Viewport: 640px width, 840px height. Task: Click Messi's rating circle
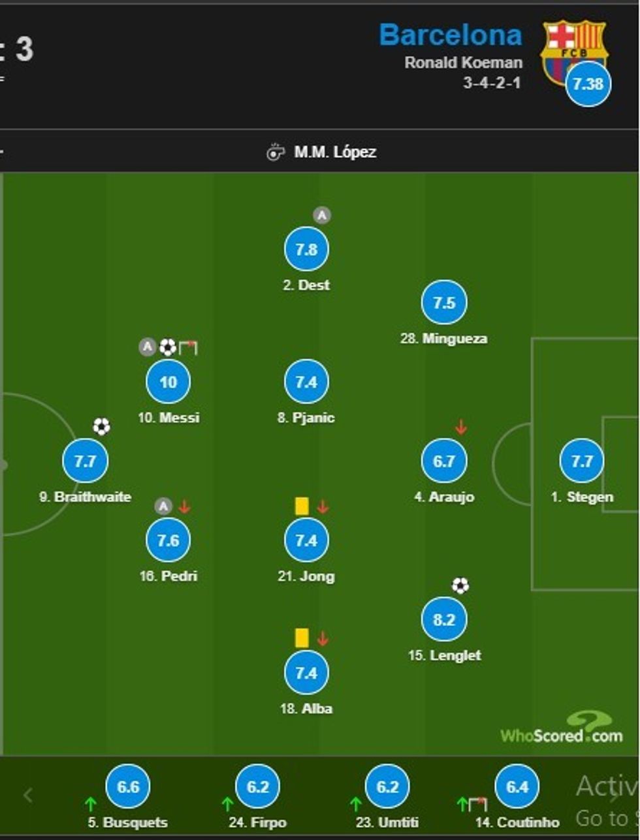click(168, 382)
